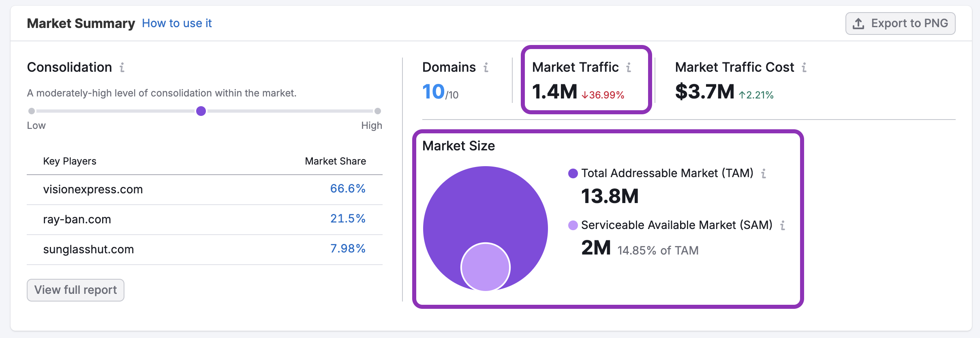Click the info icon next to Consolidation

tap(122, 67)
